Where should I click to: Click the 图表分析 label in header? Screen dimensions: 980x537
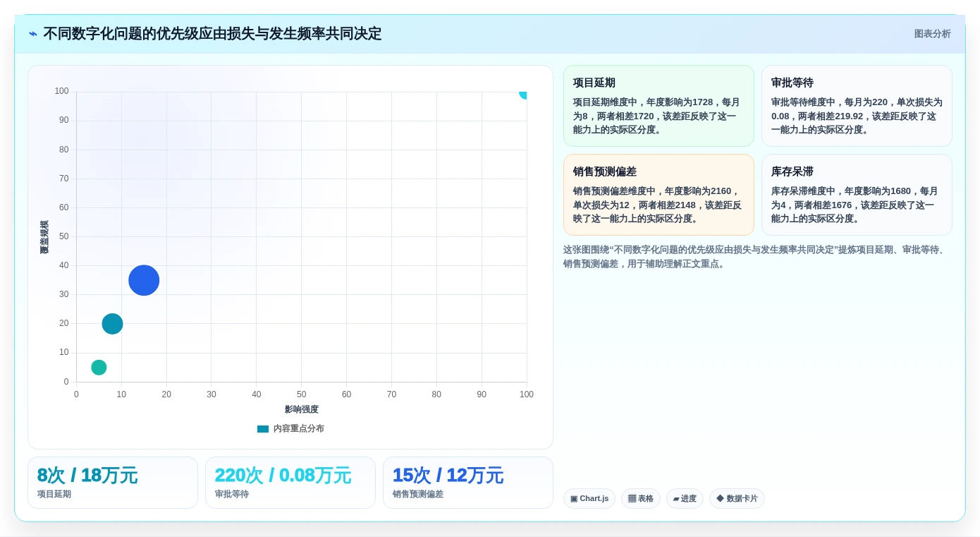pyautogui.click(x=932, y=34)
